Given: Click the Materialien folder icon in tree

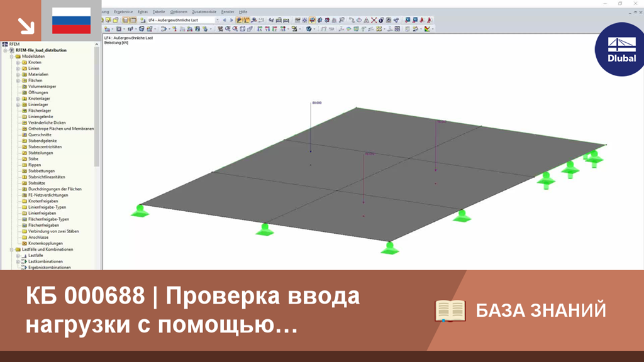Looking at the screenshot, I should click(25, 75).
